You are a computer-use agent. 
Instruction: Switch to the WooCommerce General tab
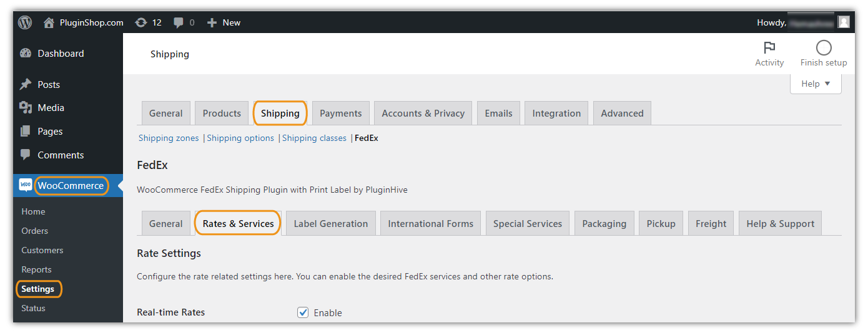pyautogui.click(x=166, y=113)
